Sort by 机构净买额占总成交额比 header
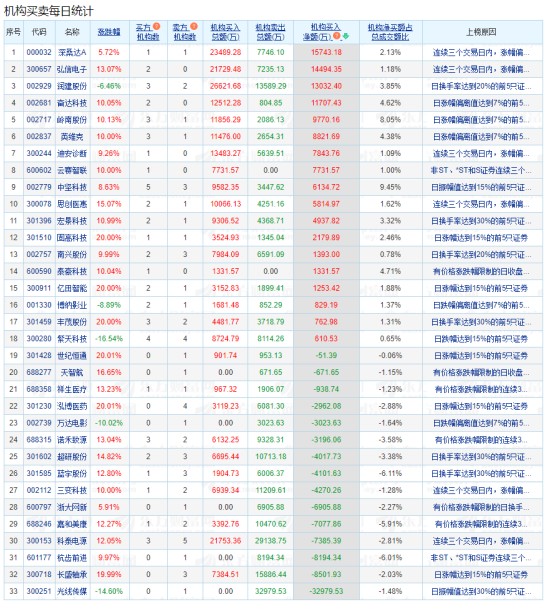This screenshot has width=550, height=607. [x=390, y=32]
